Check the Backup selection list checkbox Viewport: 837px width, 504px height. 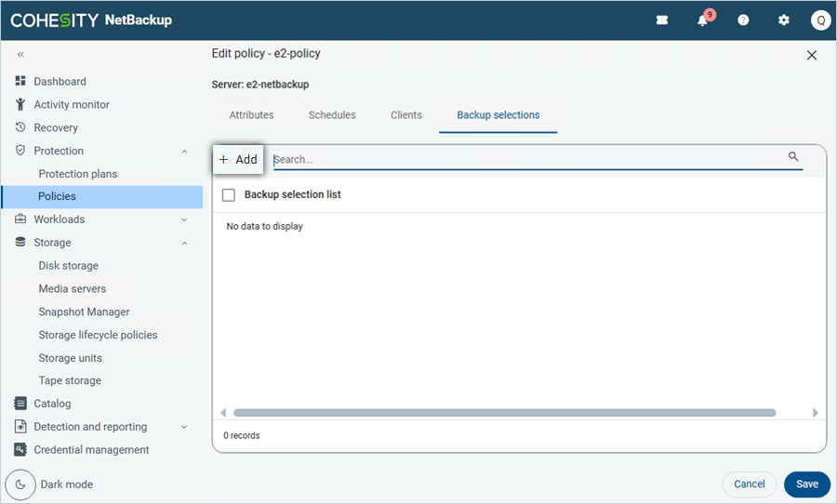pyautogui.click(x=229, y=195)
